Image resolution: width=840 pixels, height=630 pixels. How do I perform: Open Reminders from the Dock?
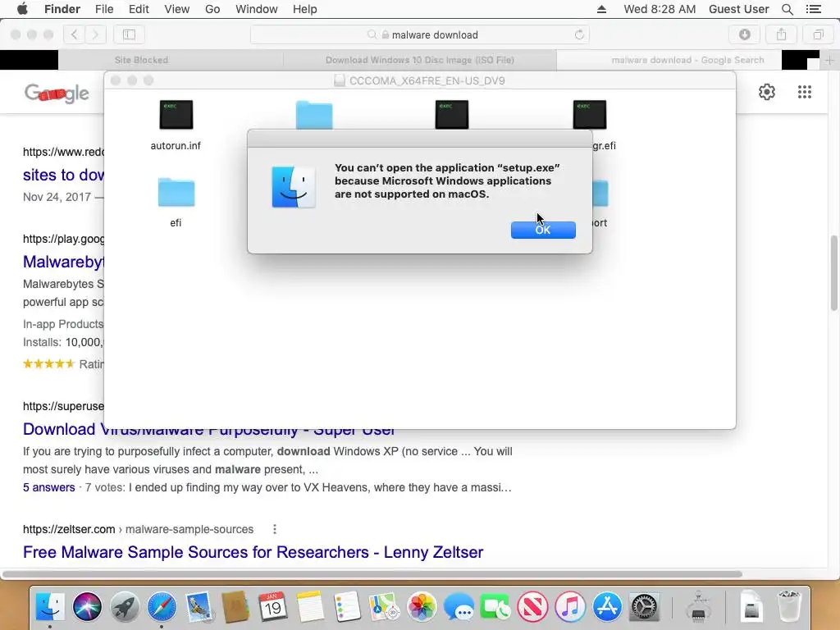[347, 607]
